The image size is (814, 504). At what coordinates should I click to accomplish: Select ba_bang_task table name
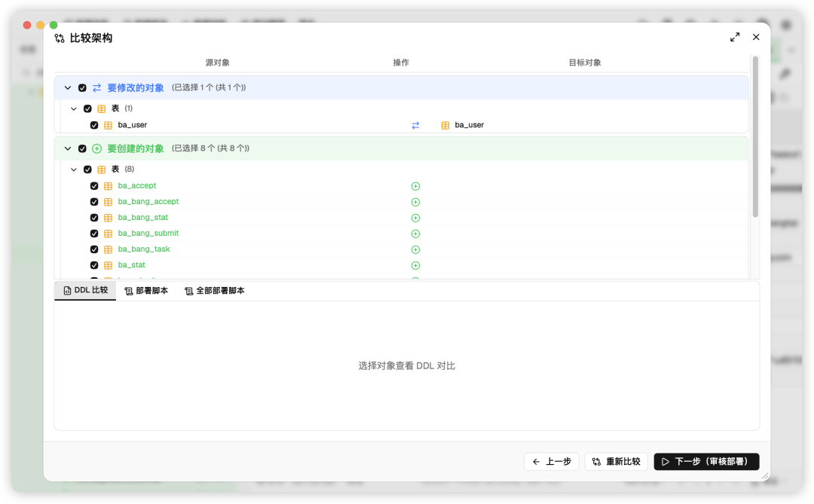point(144,249)
